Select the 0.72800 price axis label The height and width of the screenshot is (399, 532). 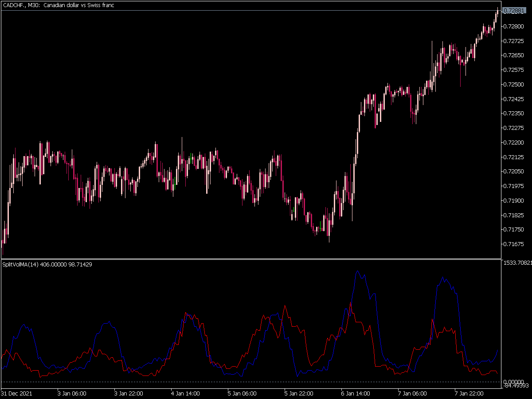(x=512, y=26)
